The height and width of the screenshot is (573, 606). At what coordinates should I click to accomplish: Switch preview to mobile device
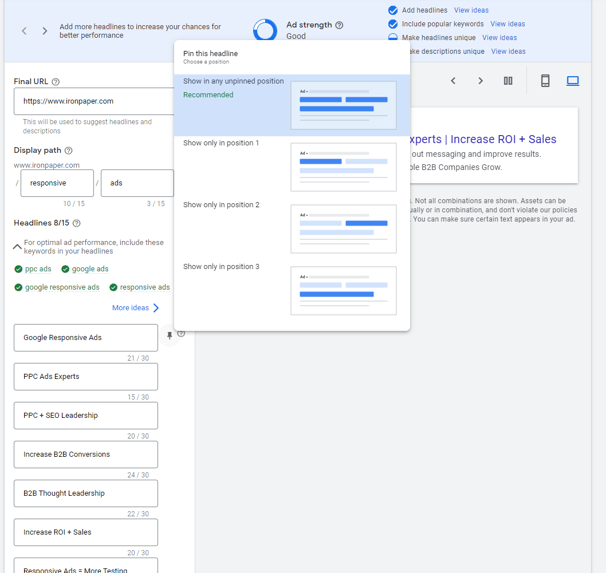point(545,81)
